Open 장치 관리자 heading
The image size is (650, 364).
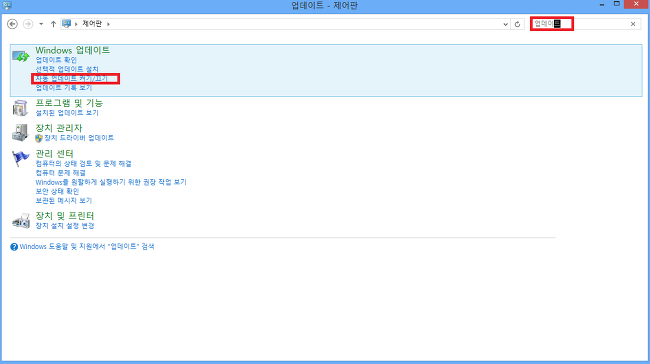coord(58,128)
